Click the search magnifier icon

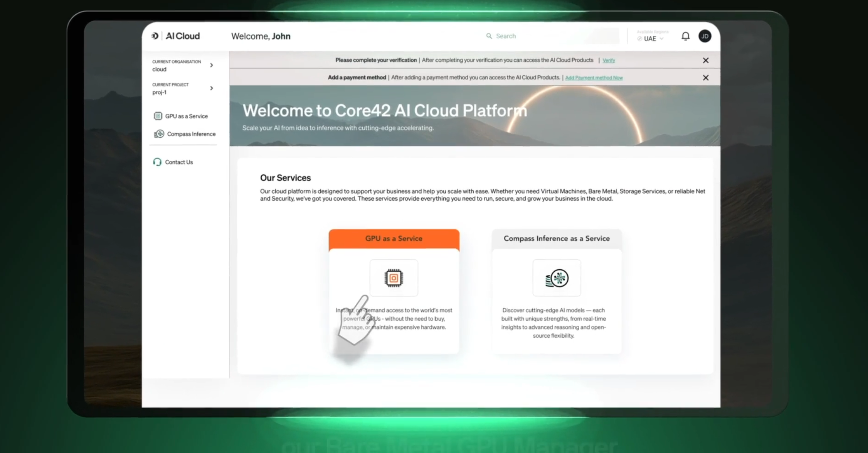(489, 36)
